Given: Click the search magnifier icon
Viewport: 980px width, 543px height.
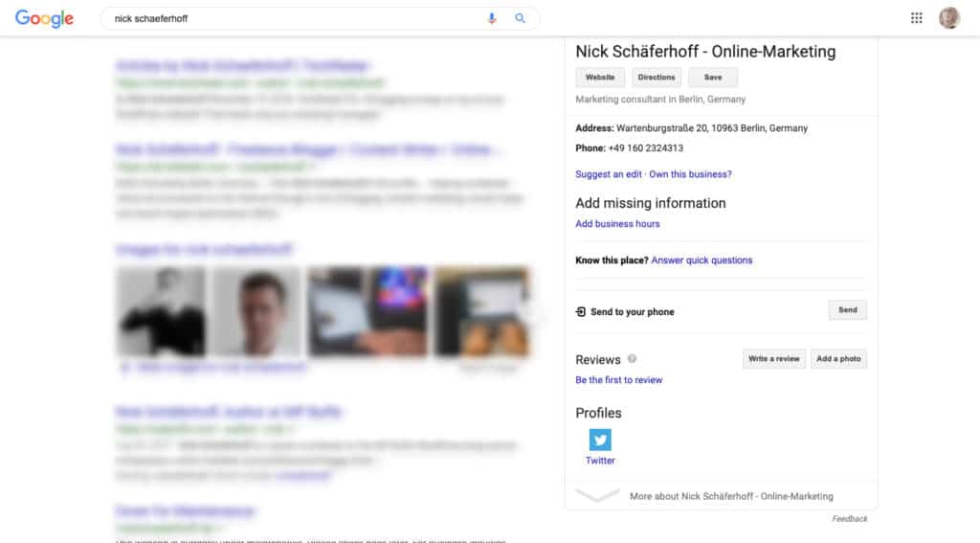Looking at the screenshot, I should click(x=520, y=19).
